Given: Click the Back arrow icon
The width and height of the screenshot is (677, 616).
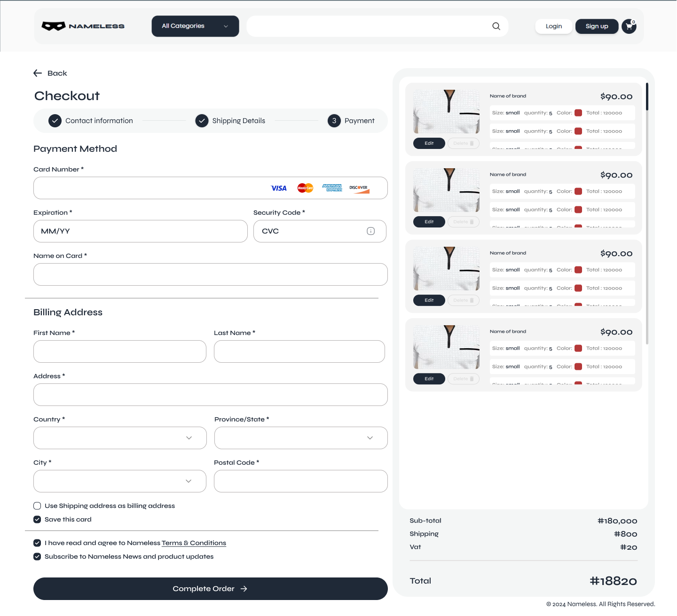Looking at the screenshot, I should pos(38,73).
